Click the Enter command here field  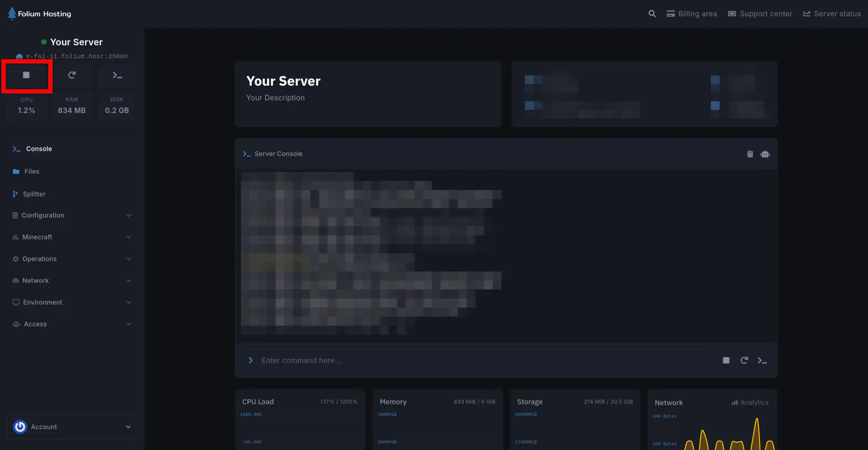pyautogui.click(x=477, y=360)
